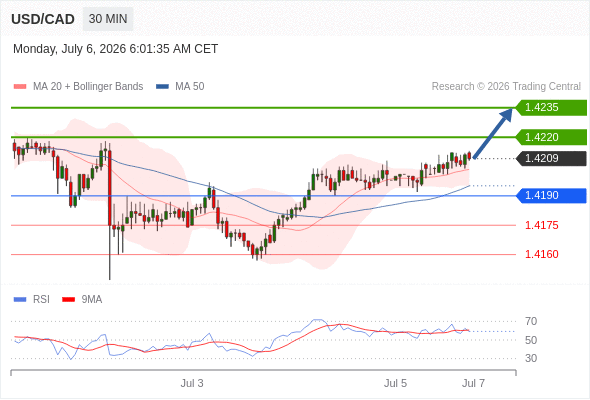
Task: Click the blue upward forecast arrow
Action: tap(493, 133)
